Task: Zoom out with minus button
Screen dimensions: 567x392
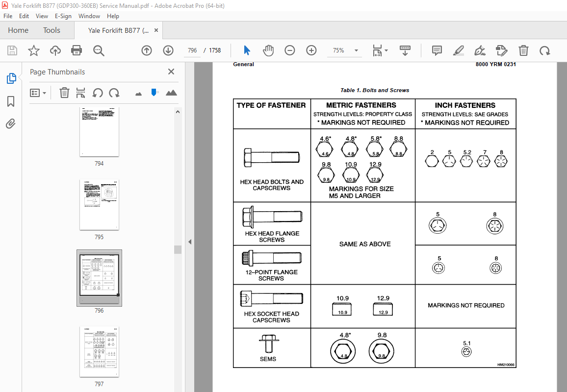Action: click(290, 50)
